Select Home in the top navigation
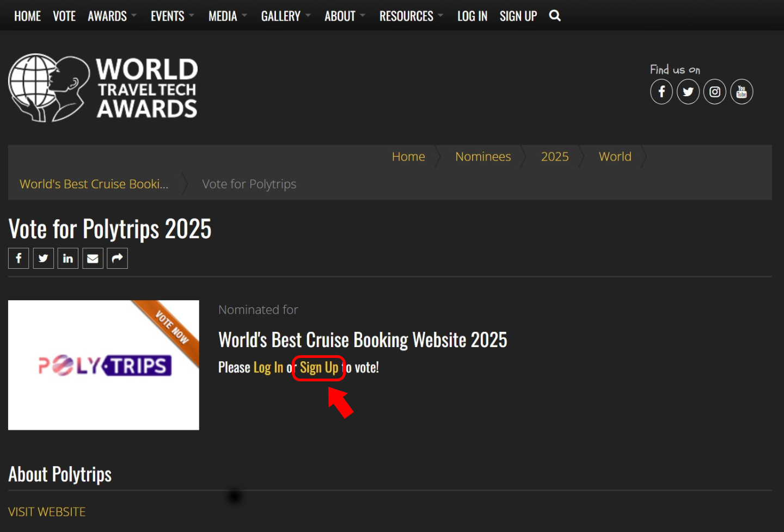This screenshot has width=784, height=532. click(x=27, y=16)
